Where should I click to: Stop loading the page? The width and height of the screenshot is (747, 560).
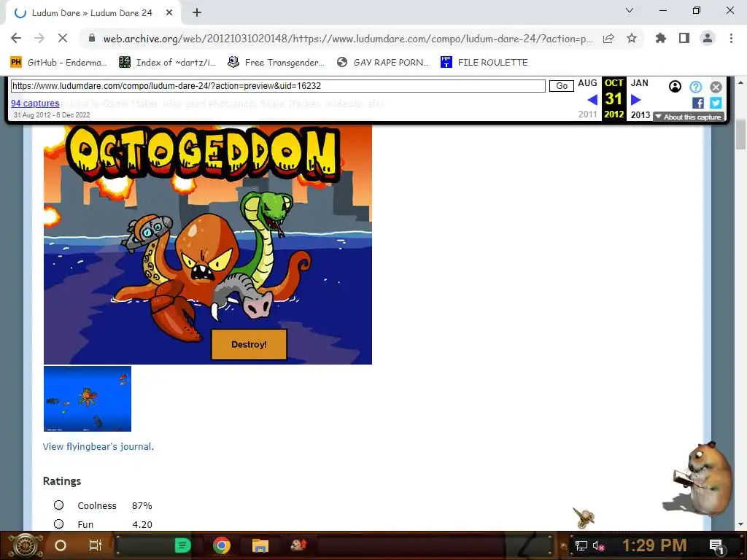click(x=63, y=38)
